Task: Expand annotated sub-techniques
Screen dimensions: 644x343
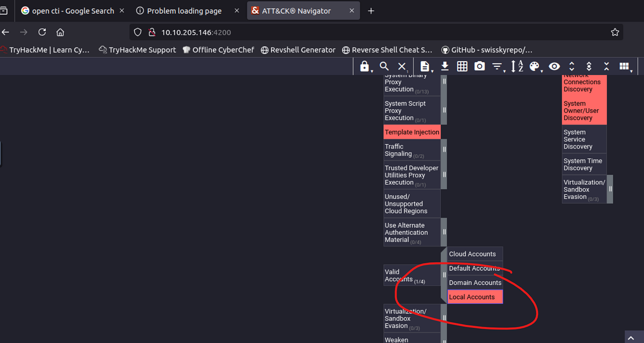Action: click(x=589, y=67)
